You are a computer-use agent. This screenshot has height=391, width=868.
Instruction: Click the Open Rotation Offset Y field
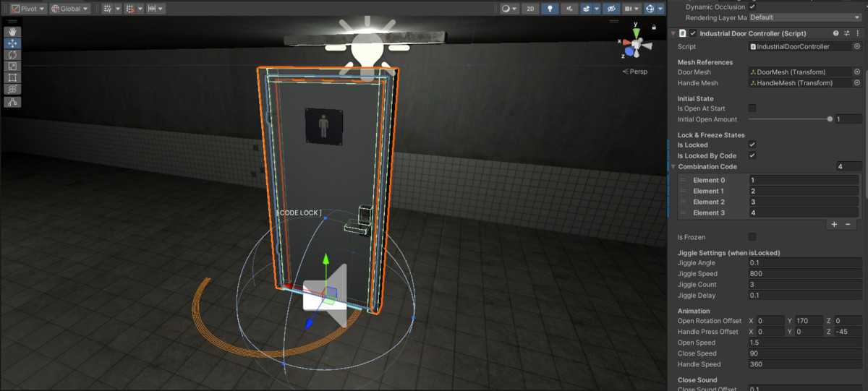809,321
